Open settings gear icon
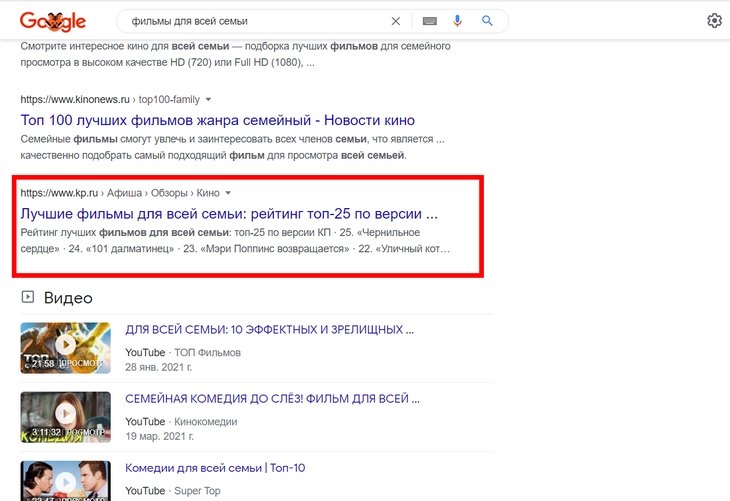This screenshot has height=501, width=730. coord(714,21)
